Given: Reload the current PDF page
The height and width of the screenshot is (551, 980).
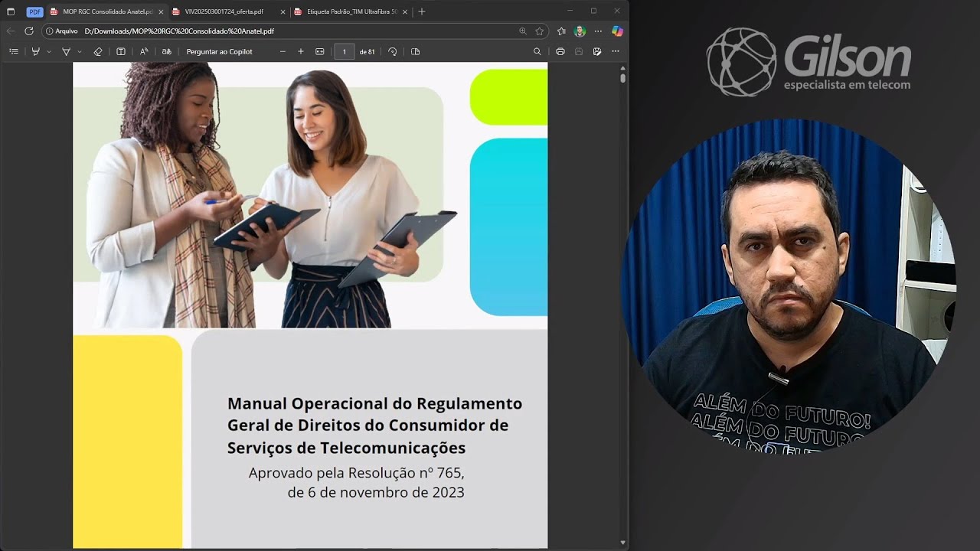Looking at the screenshot, I should click(x=29, y=31).
